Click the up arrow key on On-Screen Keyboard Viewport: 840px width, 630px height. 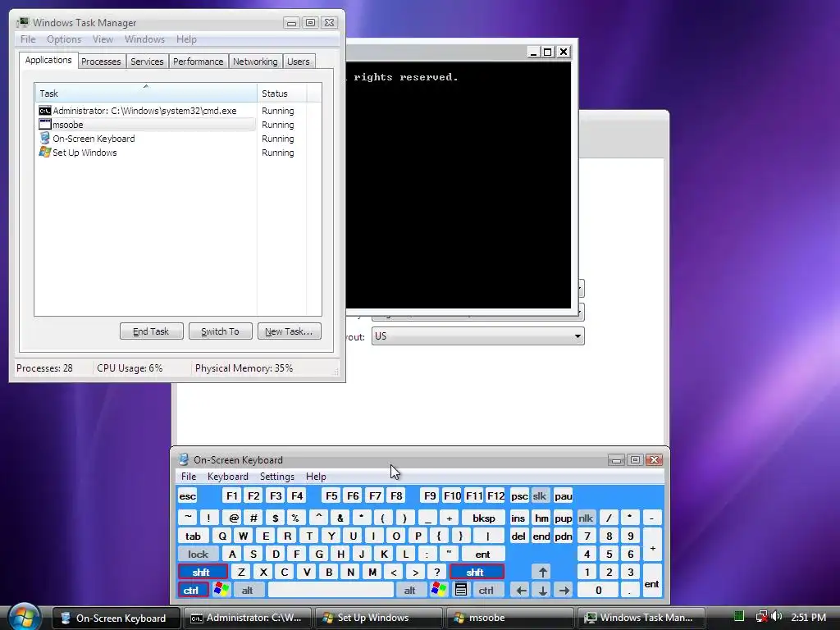tap(542, 572)
